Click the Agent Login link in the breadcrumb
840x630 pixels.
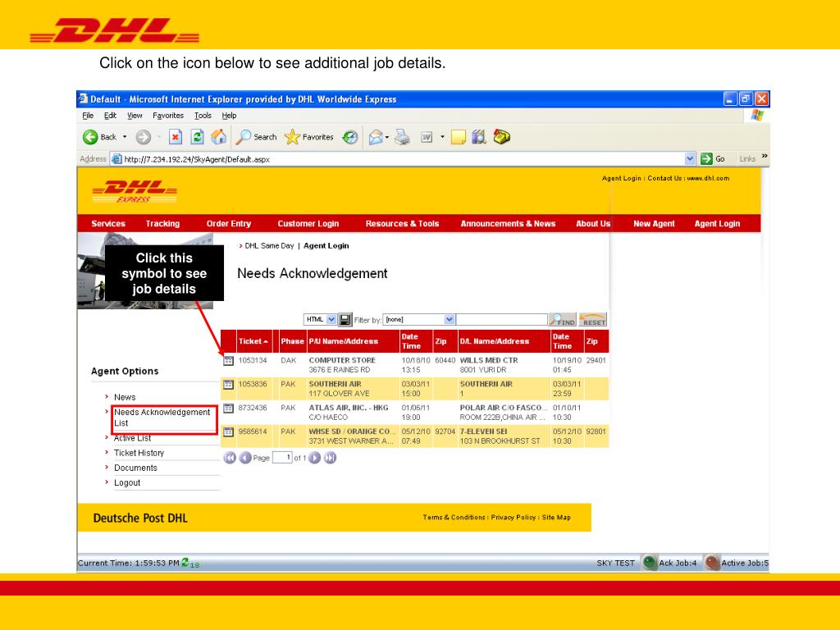(326, 246)
